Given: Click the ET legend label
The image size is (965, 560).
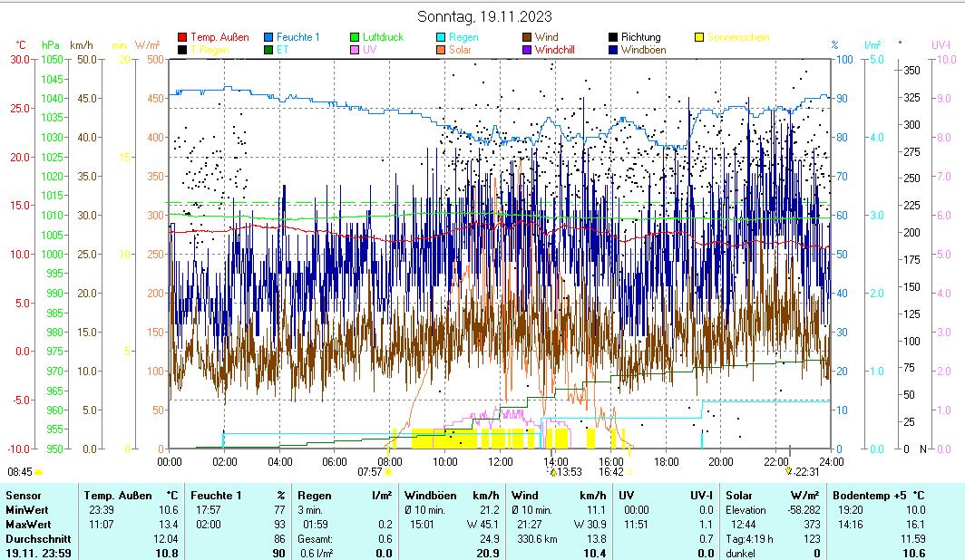Looking at the screenshot, I should pyautogui.click(x=282, y=50).
